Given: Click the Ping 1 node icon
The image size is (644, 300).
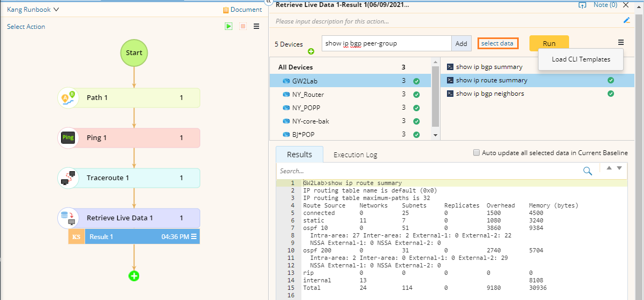Looking at the screenshot, I should [x=68, y=138].
